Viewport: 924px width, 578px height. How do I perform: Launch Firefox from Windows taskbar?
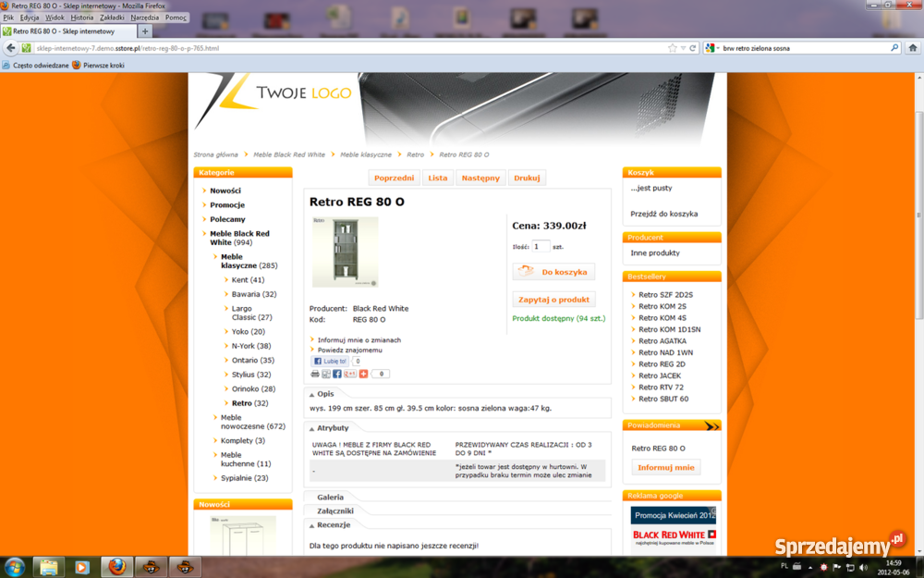[x=115, y=566]
